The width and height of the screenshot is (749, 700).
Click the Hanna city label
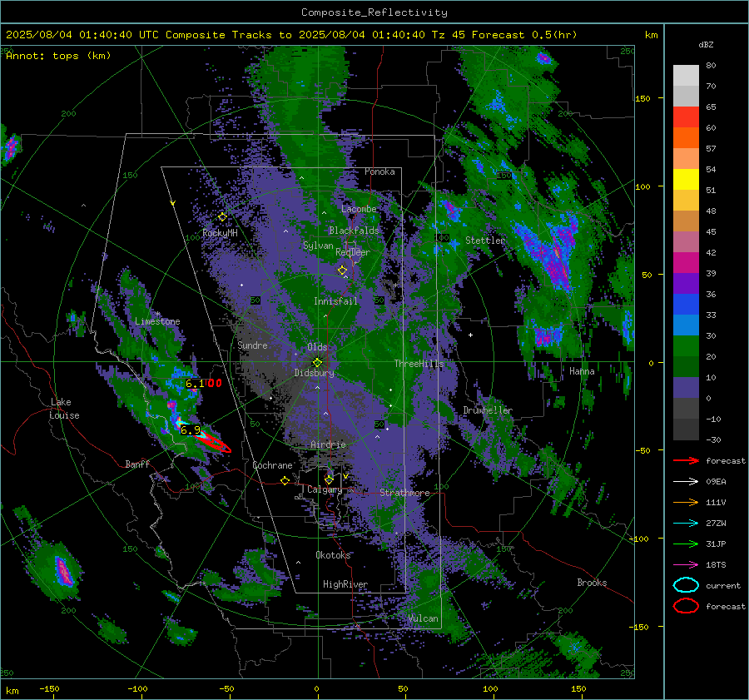click(x=582, y=371)
